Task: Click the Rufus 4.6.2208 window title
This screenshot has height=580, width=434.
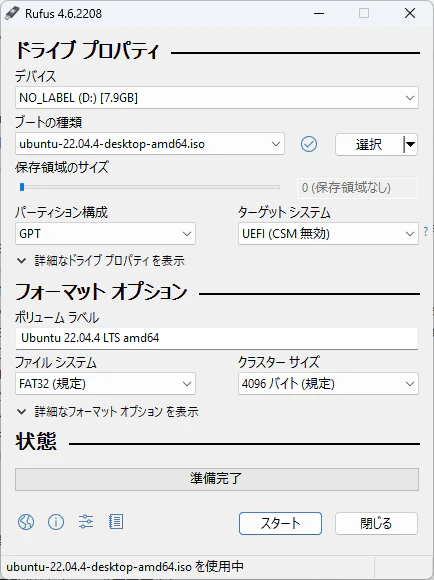Action: point(63,14)
